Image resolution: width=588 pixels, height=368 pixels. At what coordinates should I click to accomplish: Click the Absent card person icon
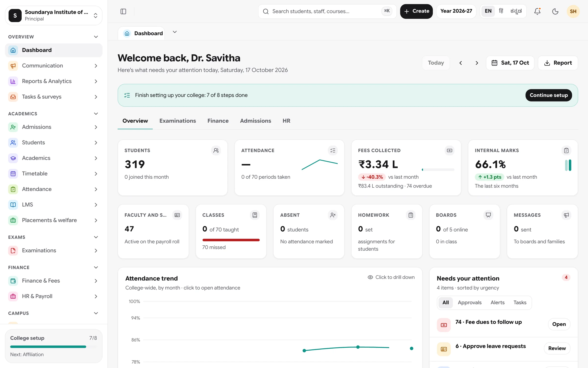tap(333, 215)
